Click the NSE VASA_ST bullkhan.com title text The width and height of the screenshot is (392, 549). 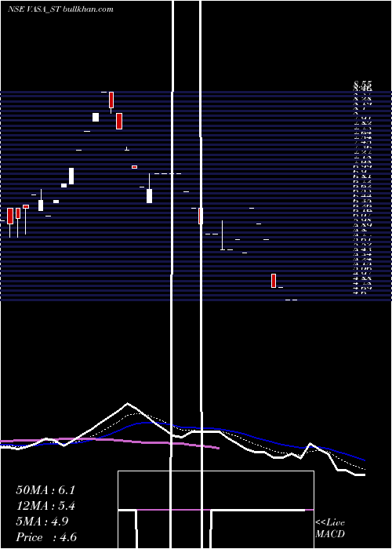[x=60, y=9]
